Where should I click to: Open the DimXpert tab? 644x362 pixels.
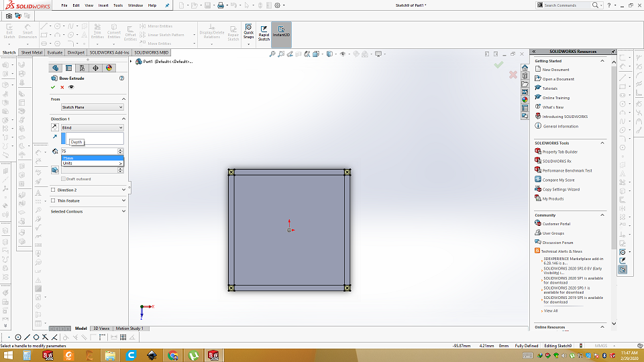76,52
